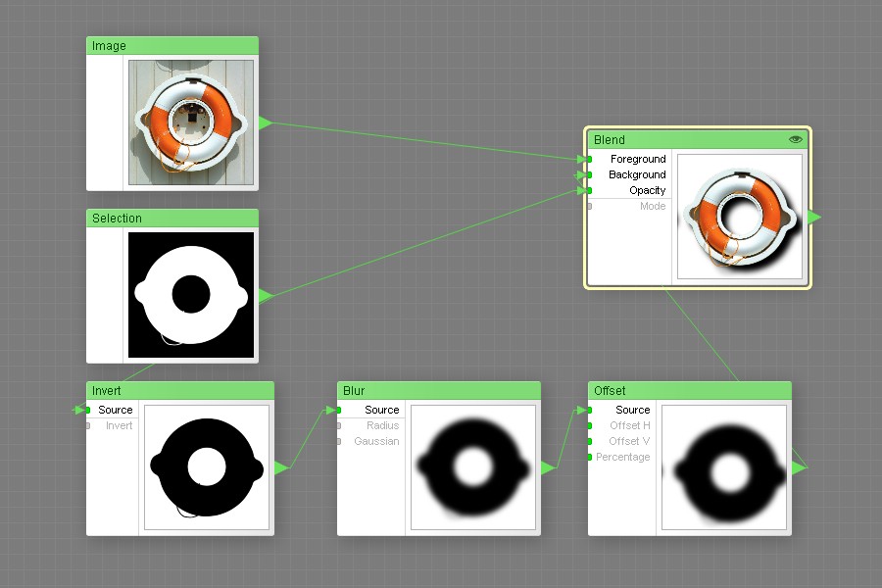Click the Blur node output arrow

547,467
